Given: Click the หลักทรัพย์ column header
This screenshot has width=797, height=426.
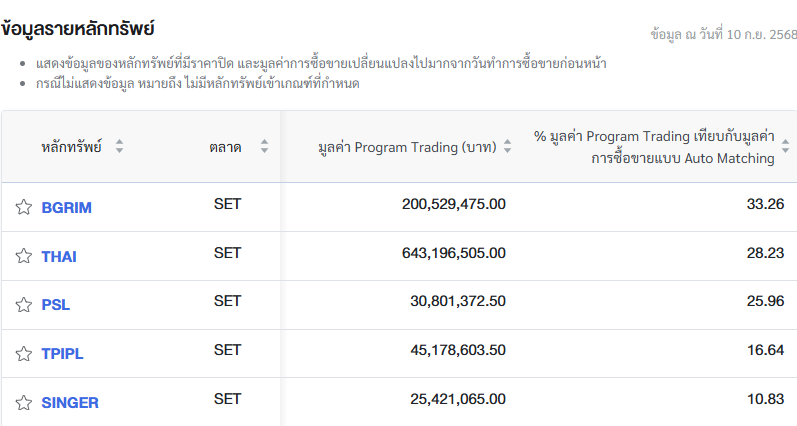Looking at the screenshot, I should pyautogui.click(x=71, y=147).
